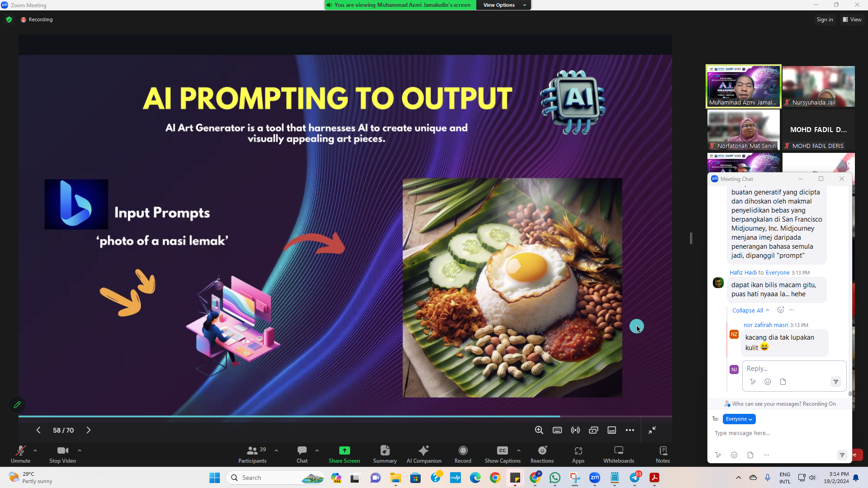Open the Everyone recipient dropdown
Image resolution: width=868 pixels, height=488 pixels.
tap(739, 419)
